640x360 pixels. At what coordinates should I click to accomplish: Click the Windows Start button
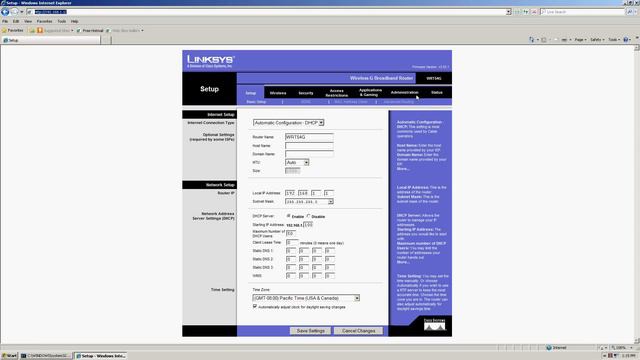(x=9, y=356)
